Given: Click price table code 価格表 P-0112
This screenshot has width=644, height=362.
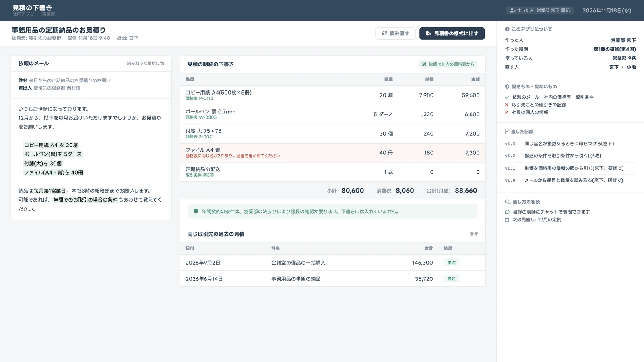Looking at the screenshot, I should [199, 98].
